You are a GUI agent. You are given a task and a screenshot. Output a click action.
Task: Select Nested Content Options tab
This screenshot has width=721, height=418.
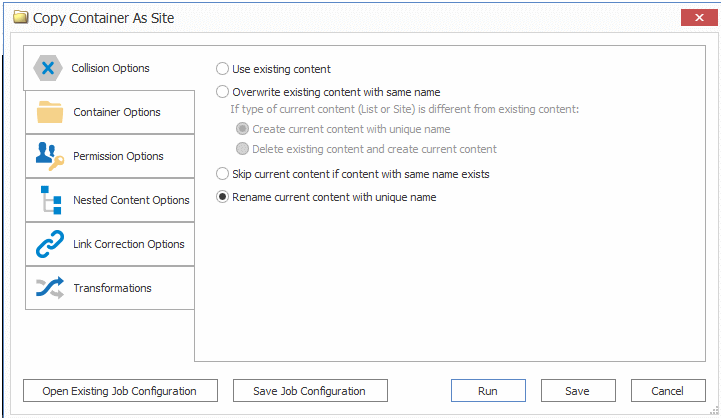coord(110,200)
